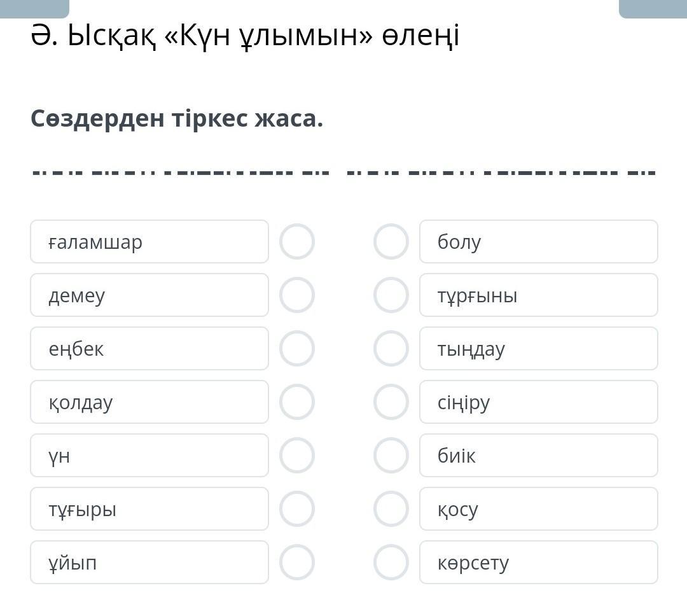Click the ғаламшар word box
The height and width of the screenshot is (616, 687).
coord(149,242)
